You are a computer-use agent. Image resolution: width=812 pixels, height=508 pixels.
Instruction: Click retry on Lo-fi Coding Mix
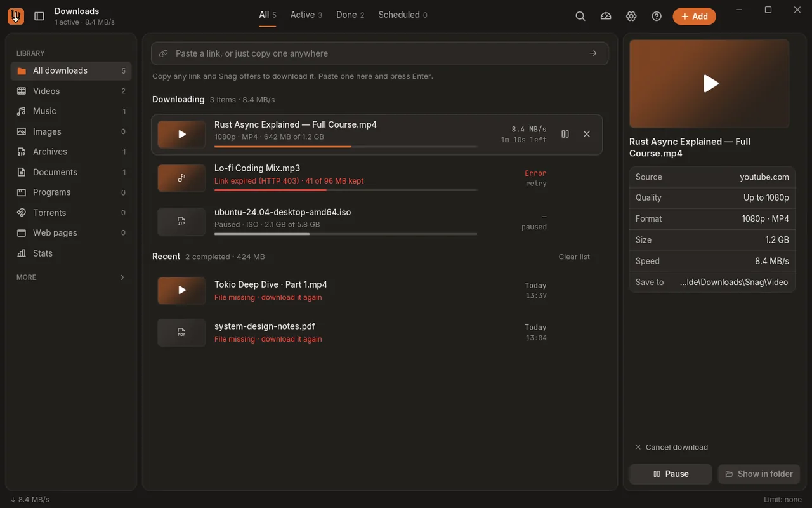click(536, 184)
